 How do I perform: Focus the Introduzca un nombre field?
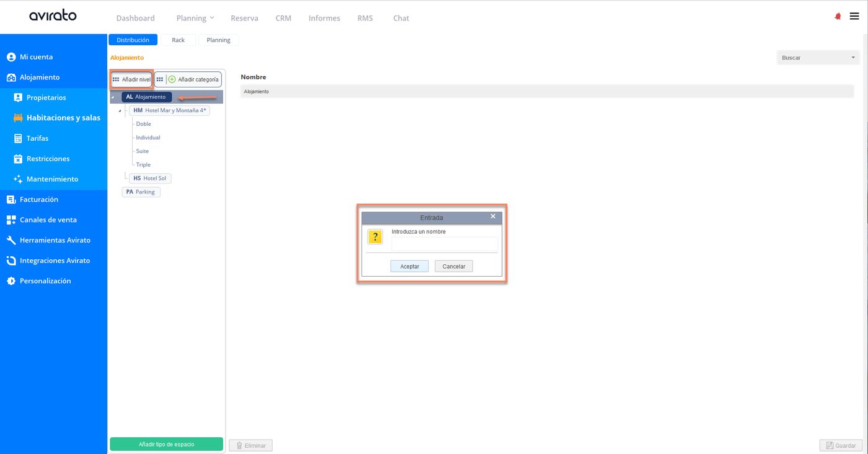pos(445,244)
